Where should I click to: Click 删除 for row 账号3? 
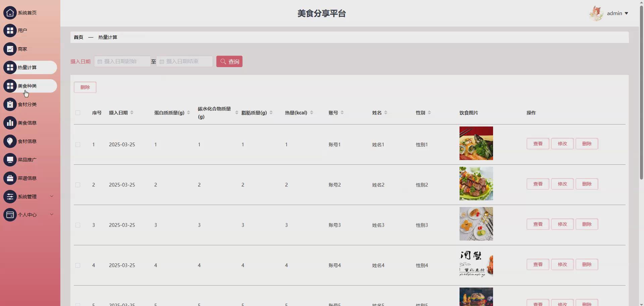587,224
